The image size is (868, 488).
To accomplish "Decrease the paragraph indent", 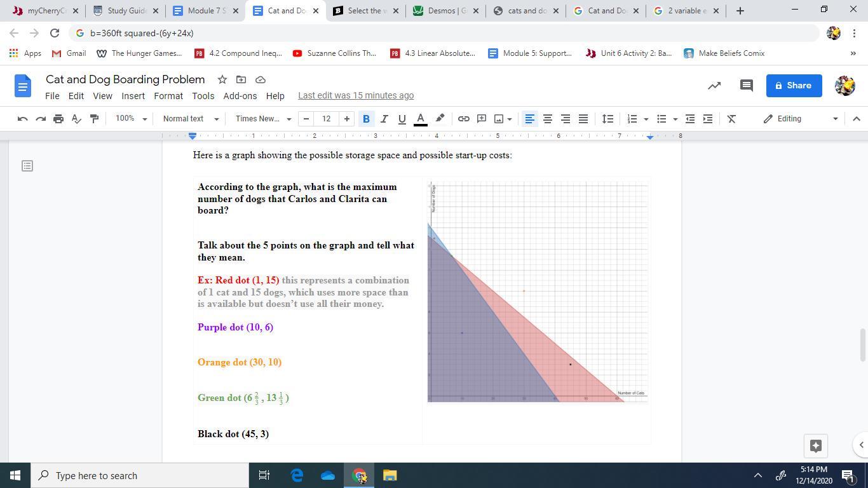I will click(690, 119).
